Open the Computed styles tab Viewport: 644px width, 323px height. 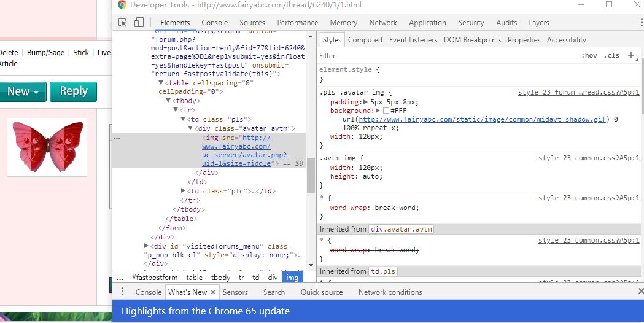[x=365, y=40]
